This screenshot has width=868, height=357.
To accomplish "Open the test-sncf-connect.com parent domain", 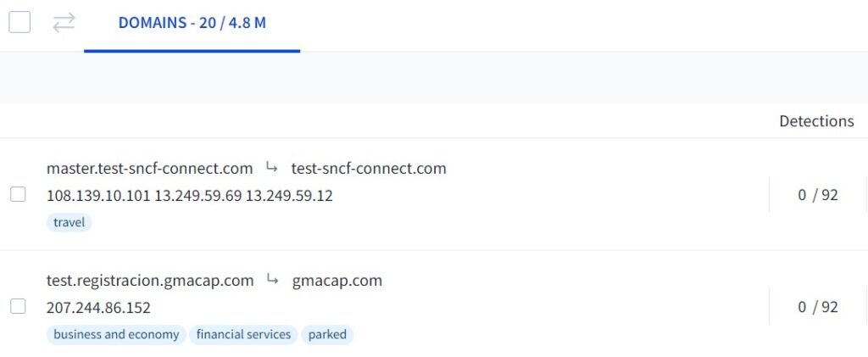I will [x=369, y=168].
